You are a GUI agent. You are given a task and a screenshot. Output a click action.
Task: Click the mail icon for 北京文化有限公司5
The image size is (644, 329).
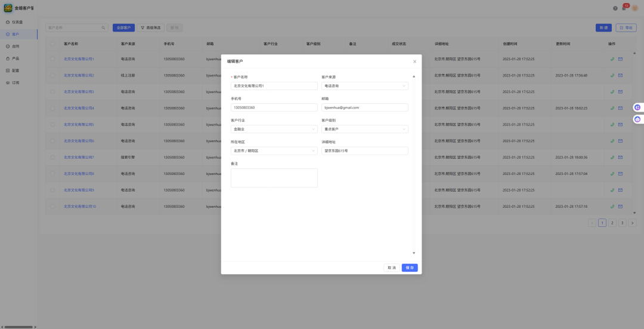pyautogui.click(x=620, y=125)
